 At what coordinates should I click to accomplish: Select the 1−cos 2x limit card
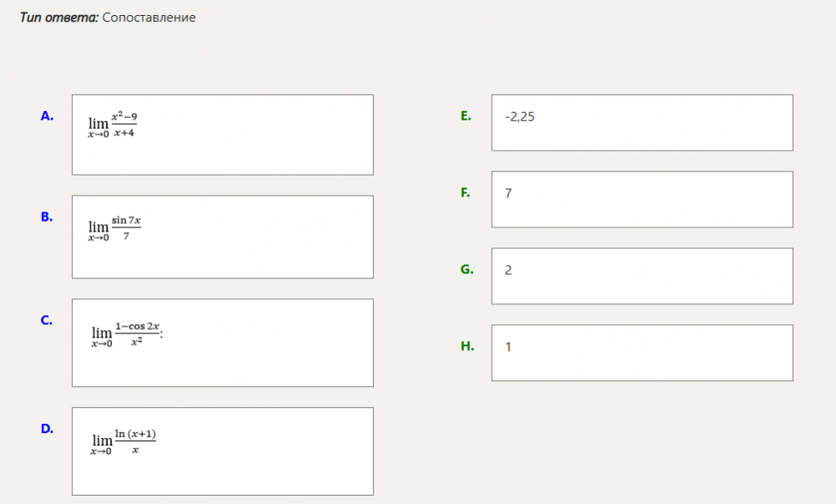222,343
